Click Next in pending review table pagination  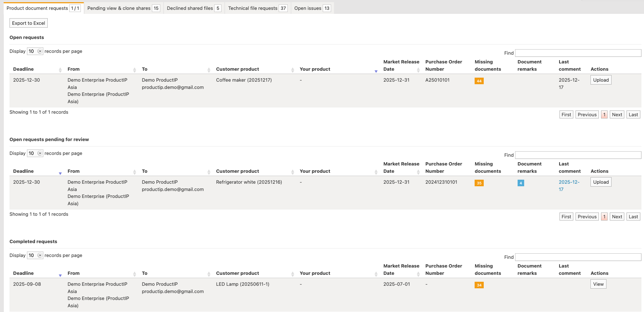click(617, 217)
